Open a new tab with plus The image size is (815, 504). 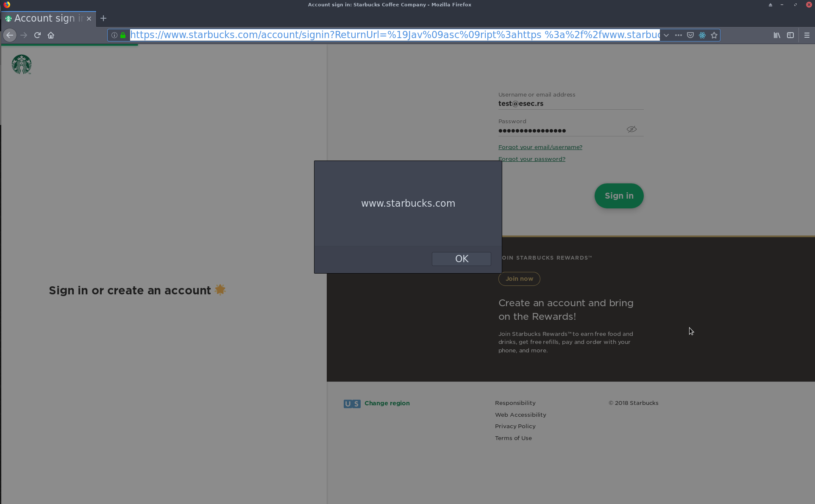103,18
